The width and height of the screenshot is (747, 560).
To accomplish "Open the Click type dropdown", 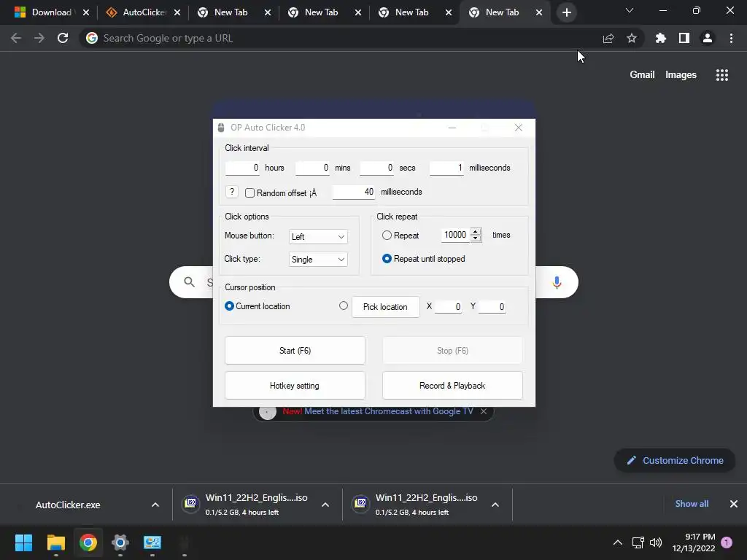I will coord(318,260).
